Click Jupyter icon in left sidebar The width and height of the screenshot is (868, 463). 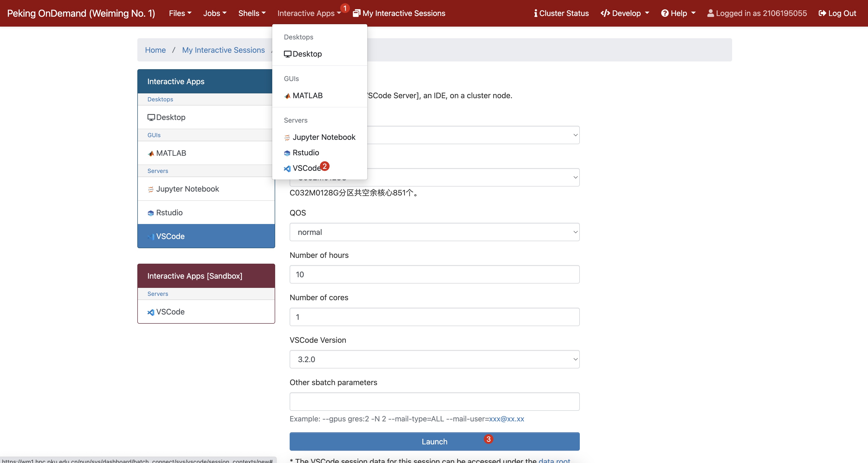coord(151,189)
